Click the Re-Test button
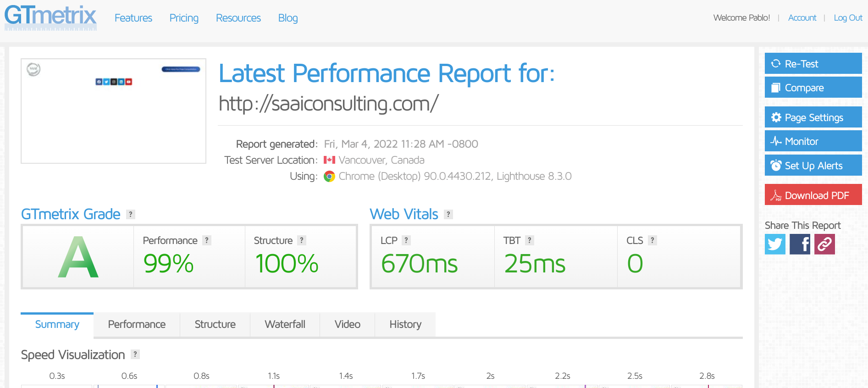This screenshot has height=388, width=868. click(x=813, y=63)
